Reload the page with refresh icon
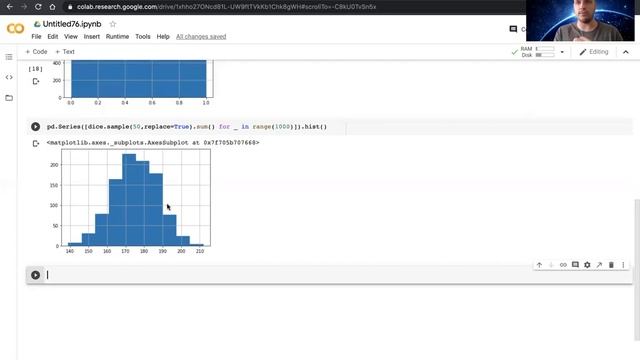 point(38,7)
